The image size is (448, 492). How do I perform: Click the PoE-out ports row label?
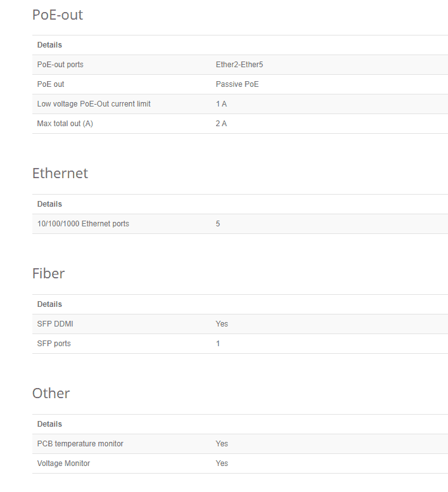(x=60, y=65)
